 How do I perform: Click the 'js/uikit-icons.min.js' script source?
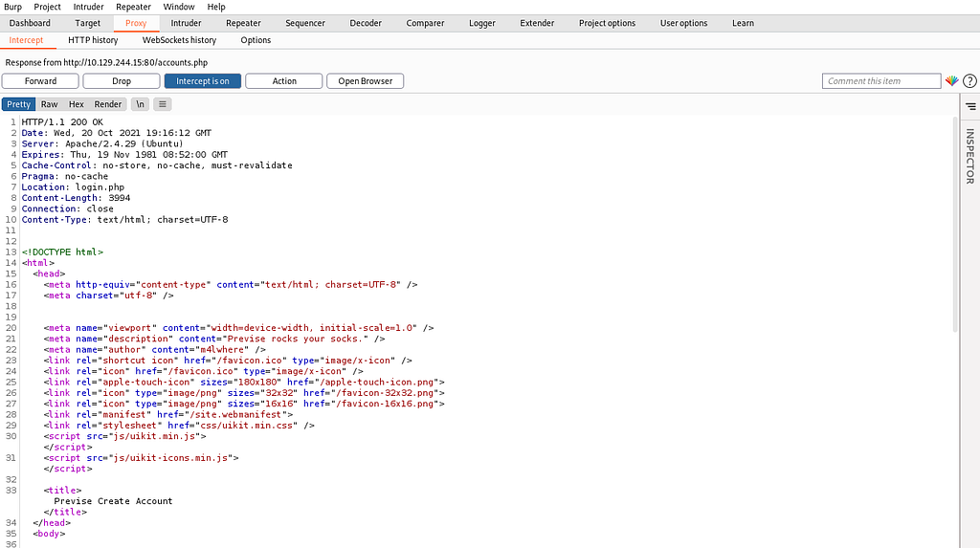click(170, 457)
